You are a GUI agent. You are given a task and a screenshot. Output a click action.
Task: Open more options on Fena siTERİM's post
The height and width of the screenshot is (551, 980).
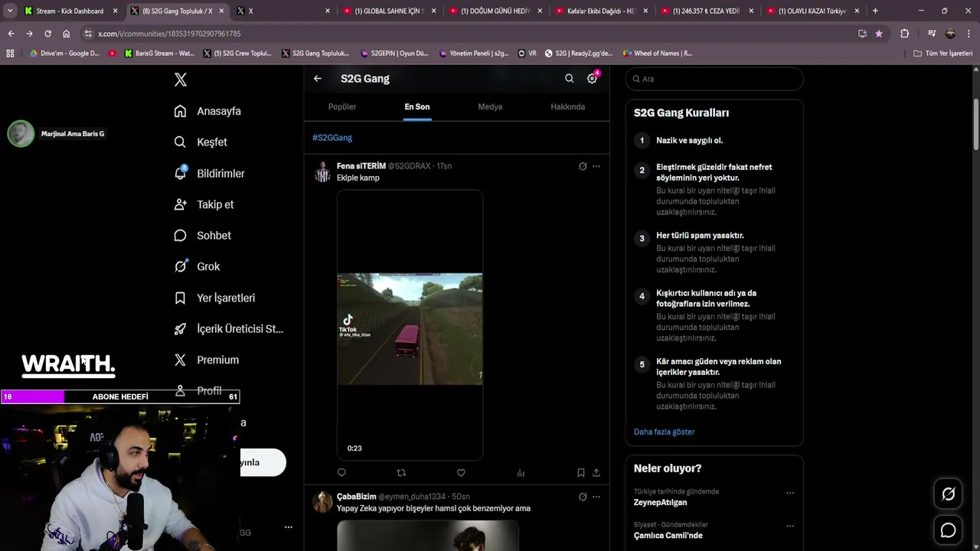click(596, 166)
